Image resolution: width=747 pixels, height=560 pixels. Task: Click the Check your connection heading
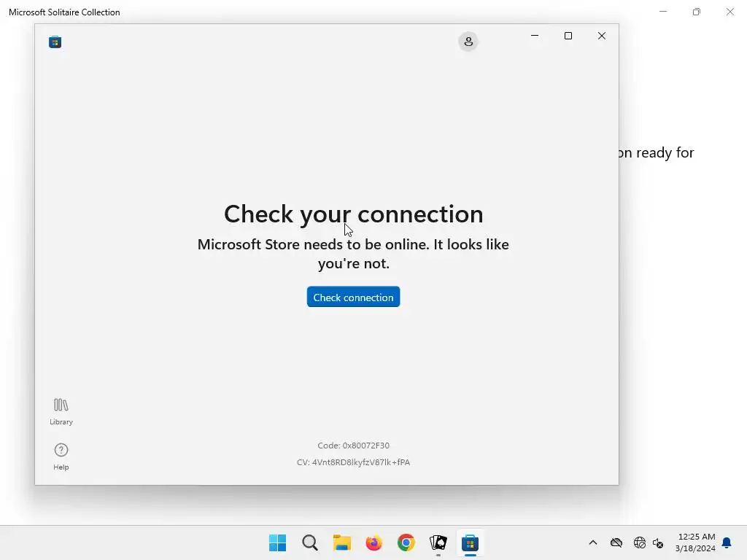[x=354, y=214]
